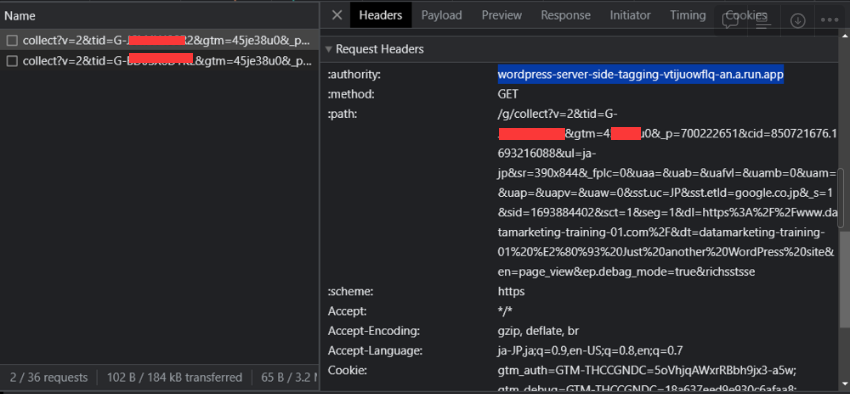850x394 pixels.
Task: Click the &sid=1693884402 path line
Action: coord(668,213)
